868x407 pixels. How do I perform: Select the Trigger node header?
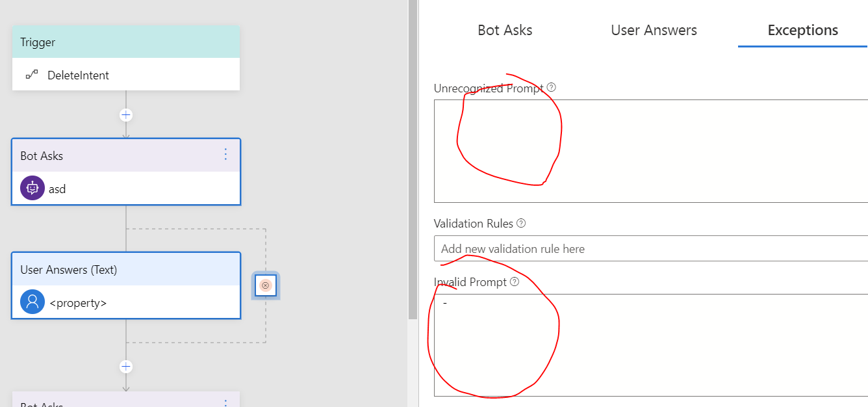tap(126, 42)
